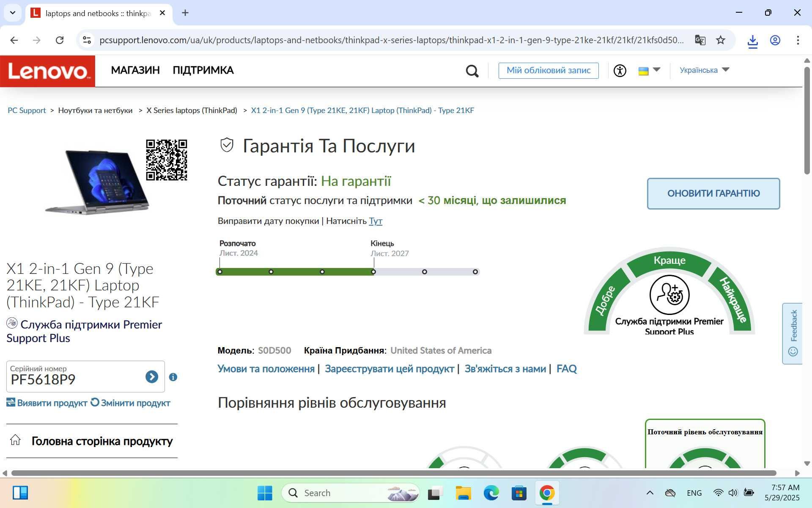This screenshot has width=812, height=508.
Task: Open the Українська language dropdown
Action: tap(704, 70)
